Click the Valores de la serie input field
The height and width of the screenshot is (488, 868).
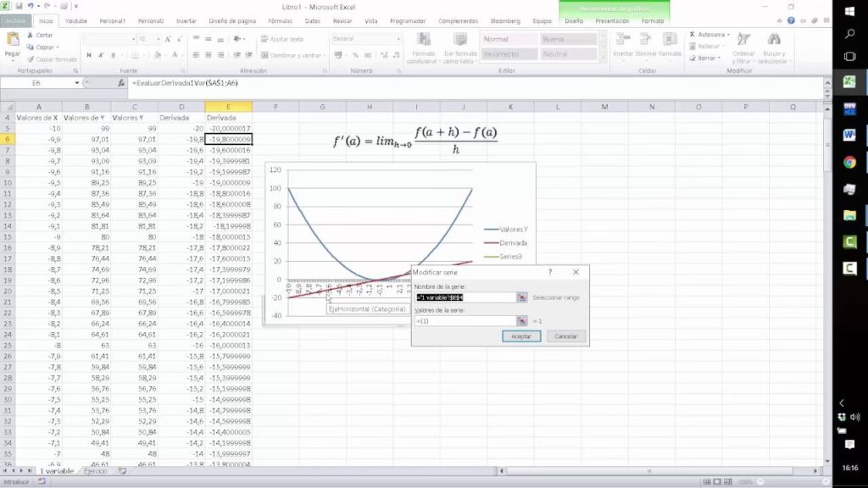click(x=465, y=320)
